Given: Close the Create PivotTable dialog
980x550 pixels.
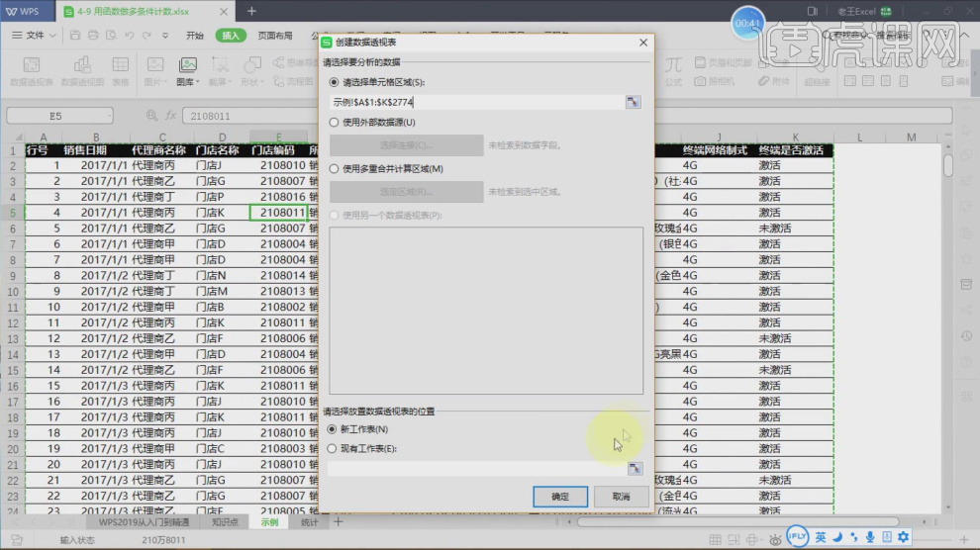Looking at the screenshot, I should point(643,43).
